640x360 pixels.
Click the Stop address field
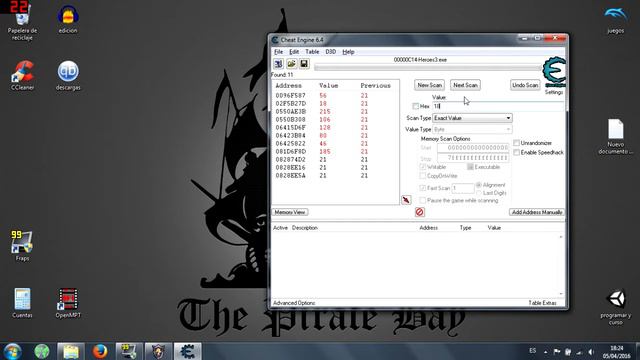coord(473,158)
